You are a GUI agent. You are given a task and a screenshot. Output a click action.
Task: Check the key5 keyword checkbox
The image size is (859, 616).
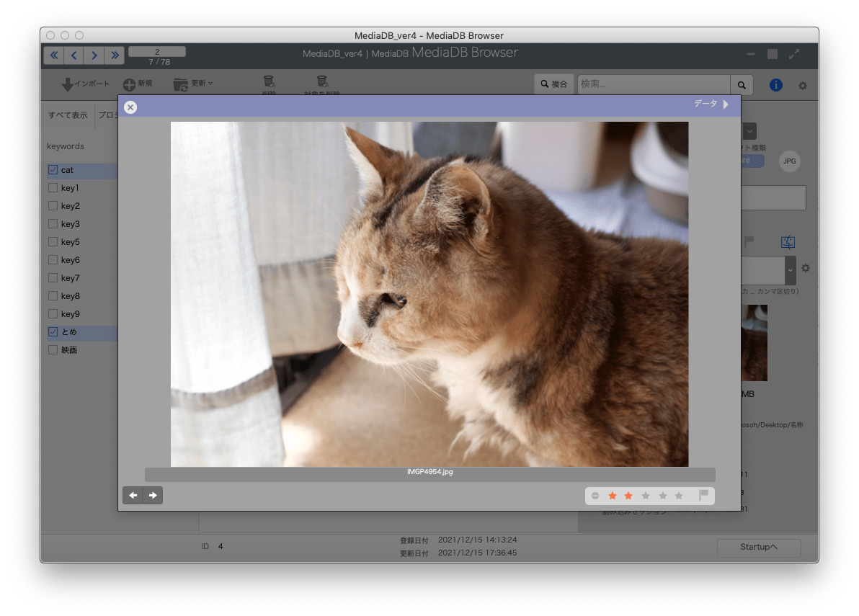(x=53, y=241)
